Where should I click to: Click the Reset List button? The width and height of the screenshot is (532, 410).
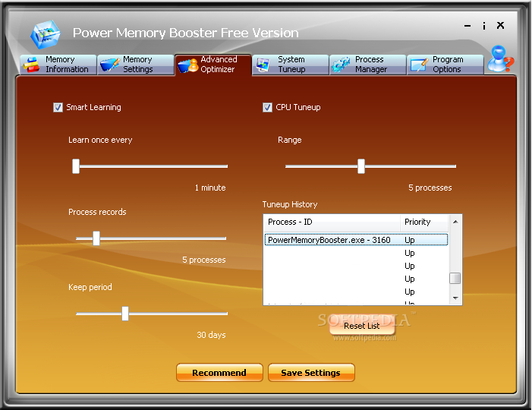(362, 326)
